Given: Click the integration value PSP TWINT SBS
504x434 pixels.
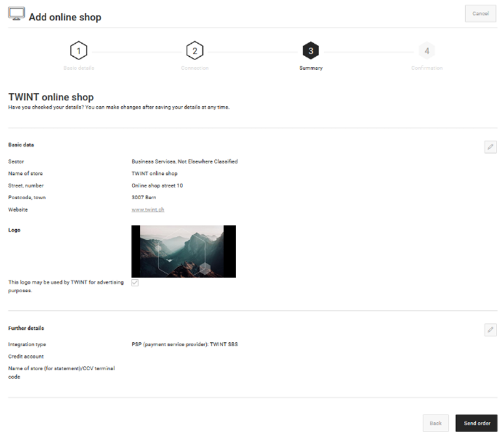Looking at the screenshot, I should [x=184, y=344].
